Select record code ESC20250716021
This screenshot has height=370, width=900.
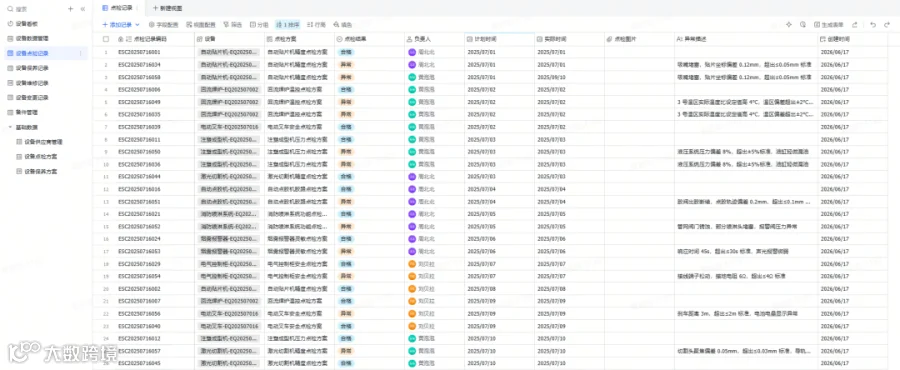139,214
